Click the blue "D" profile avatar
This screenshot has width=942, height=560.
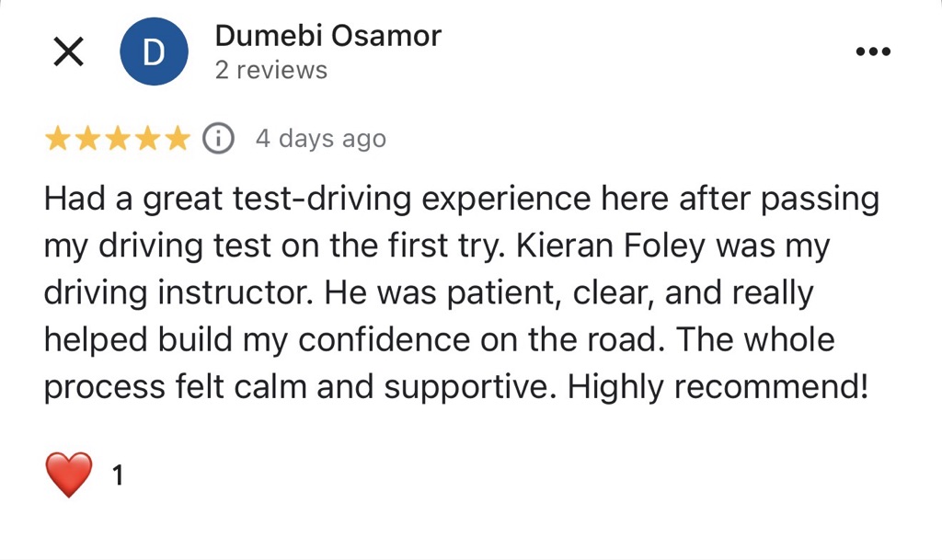[154, 52]
